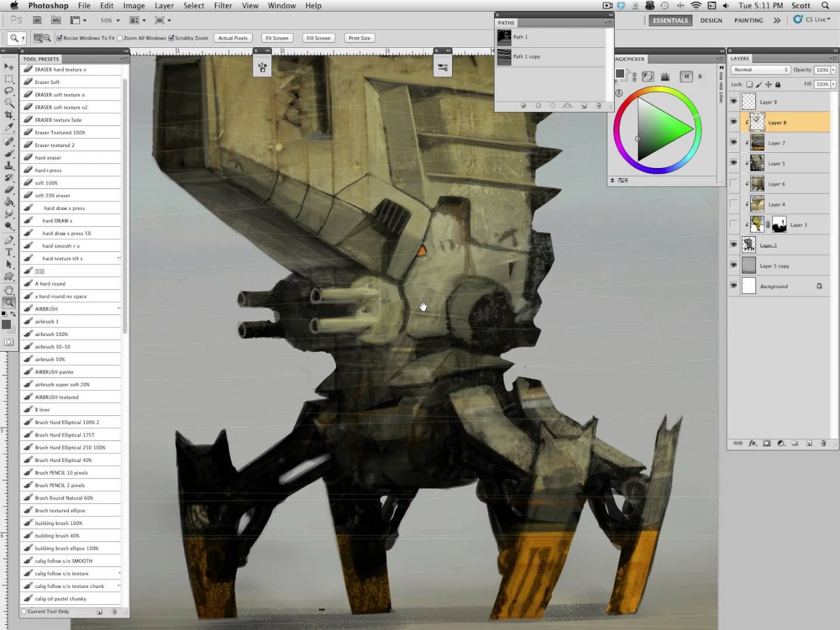The height and width of the screenshot is (630, 840).
Task: Click the Fit Screen button
Action: [276, 38]
